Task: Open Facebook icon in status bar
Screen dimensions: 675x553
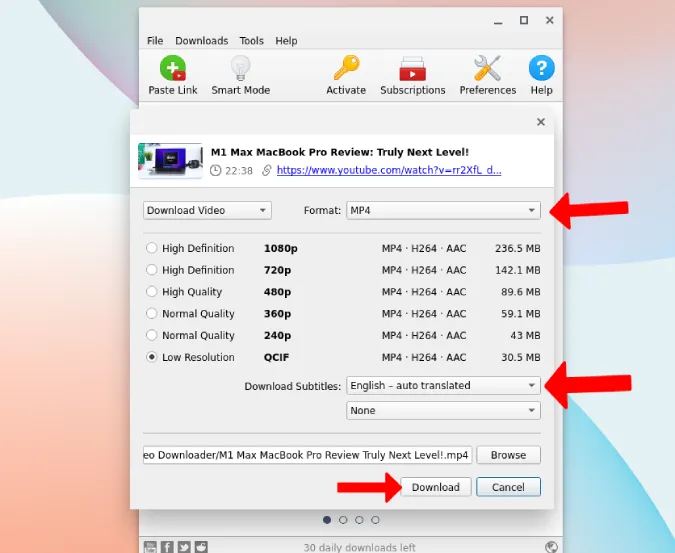Action: 167,547
